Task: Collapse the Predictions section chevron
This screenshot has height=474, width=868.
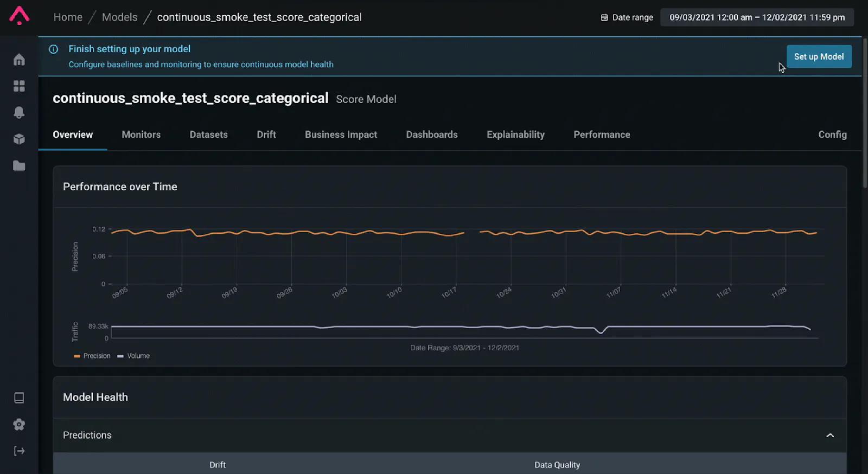Action: click(x=830, y=435)
